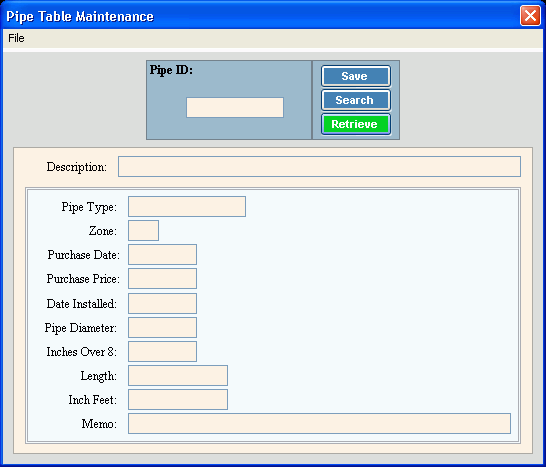Click the green Retrieve button
Image resolution: width=546 pixels, height=467 pixels.
pos(356,124)
